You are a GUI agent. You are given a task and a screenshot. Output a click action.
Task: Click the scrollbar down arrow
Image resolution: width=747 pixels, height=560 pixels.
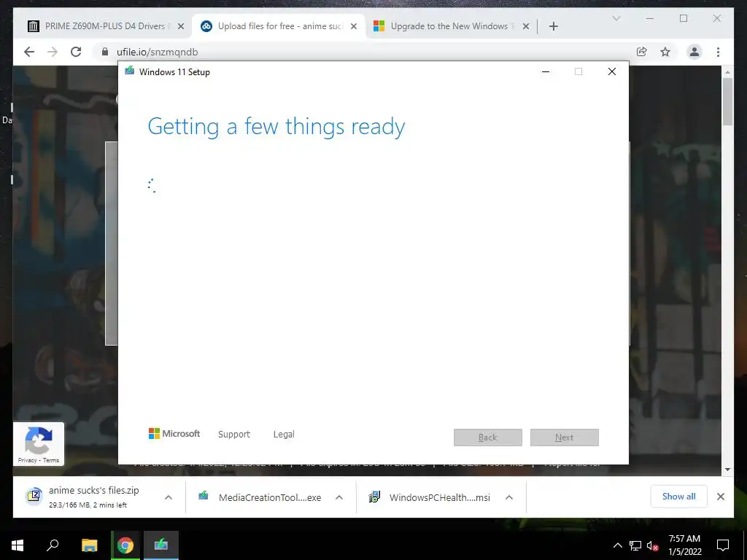coord(727,470)
